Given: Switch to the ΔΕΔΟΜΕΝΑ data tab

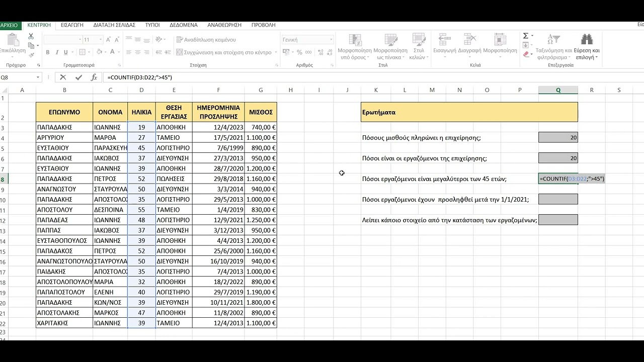Looking at the screenshot, I should tap(185, 25).
